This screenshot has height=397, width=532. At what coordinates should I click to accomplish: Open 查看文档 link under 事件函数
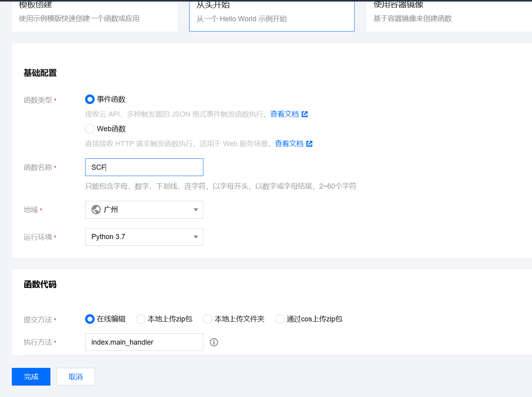pos(285,114)
